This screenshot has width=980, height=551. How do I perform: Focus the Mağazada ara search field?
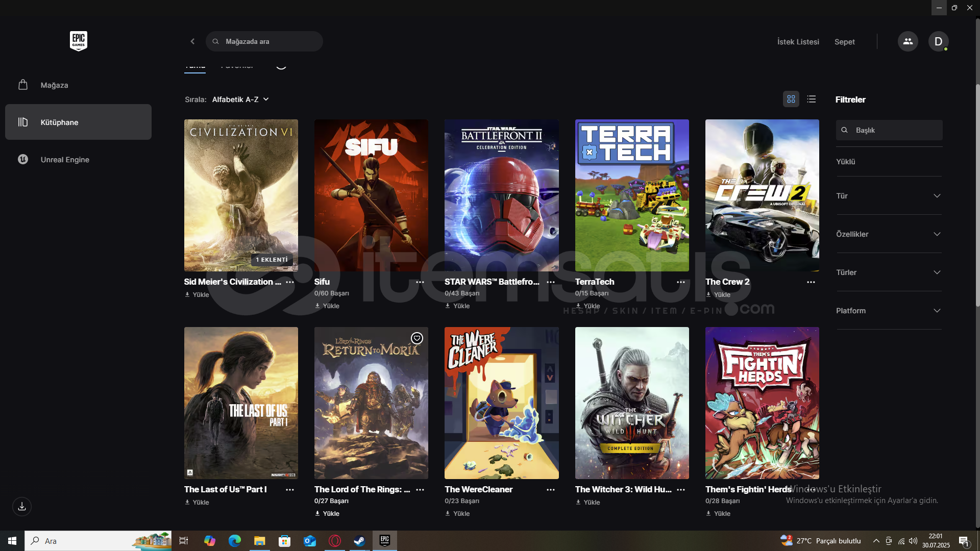[x=264, y=41]
